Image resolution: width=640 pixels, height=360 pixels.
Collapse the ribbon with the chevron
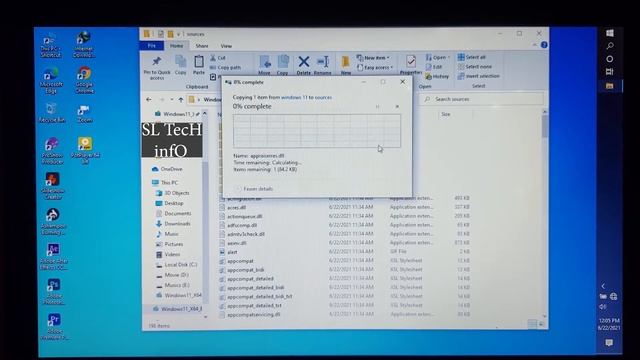(x=535, y=45)
